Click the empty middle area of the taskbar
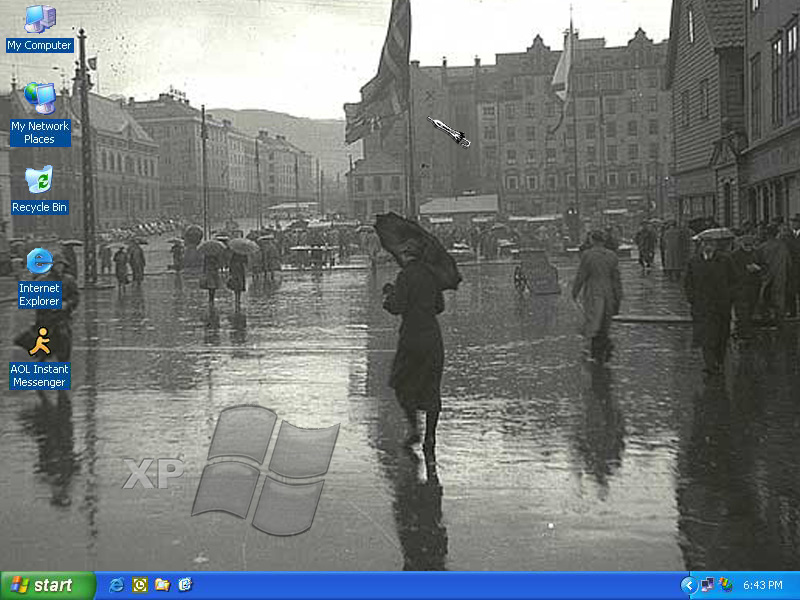This screenshot has width=800, height=600. tap(430, 585)
